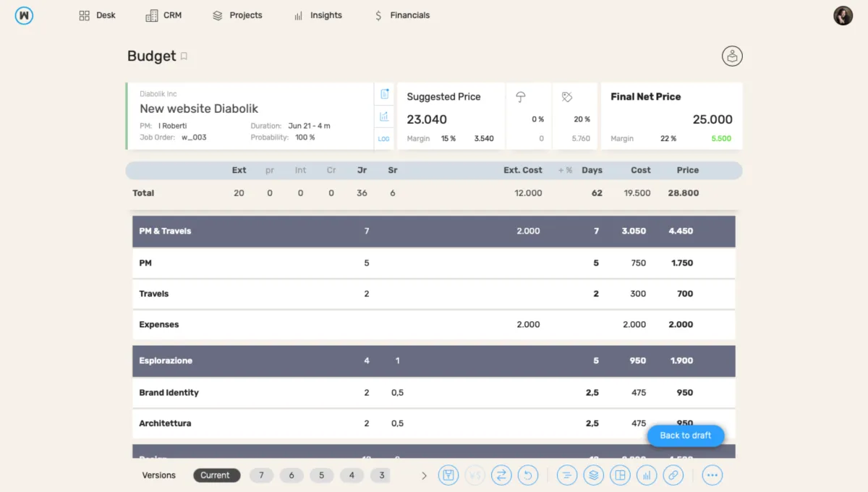The height and width of the screenshot is (492, 868).
Task: Click the undo revert icon
Action: pyautogui.click(x=527, y=475)
